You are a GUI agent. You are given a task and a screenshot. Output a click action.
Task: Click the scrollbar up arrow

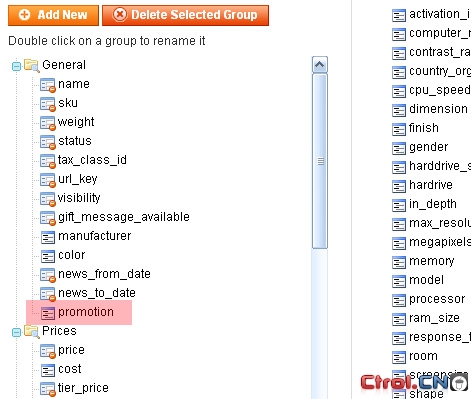pos(320,65)
